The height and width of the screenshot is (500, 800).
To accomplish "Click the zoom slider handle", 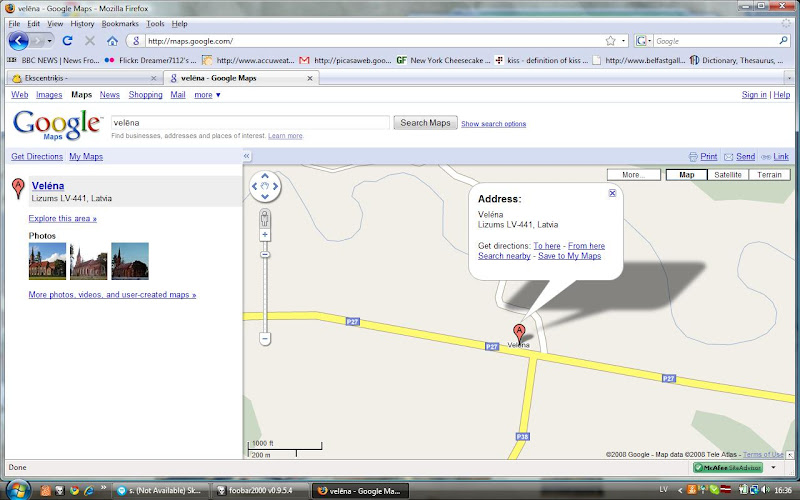I will [x=265, y=255].
